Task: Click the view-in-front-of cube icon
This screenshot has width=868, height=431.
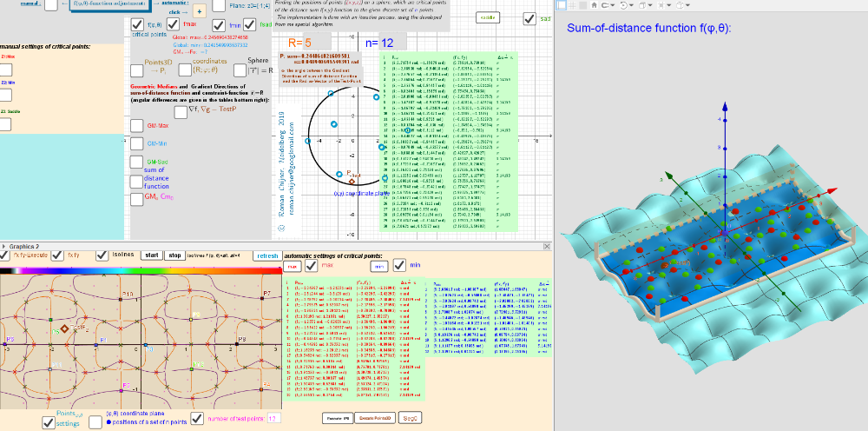Action: point(642,5)
